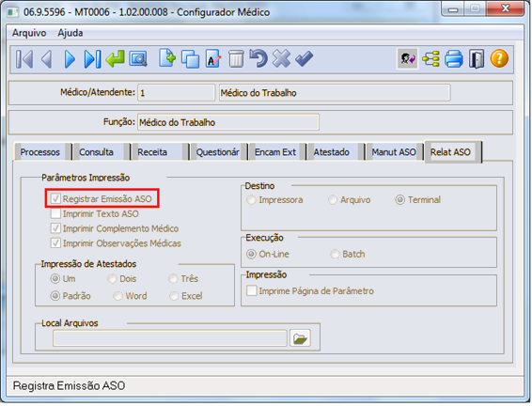Choose Excel format radio
Screen dimensions: 532x406
click(x=174, y=296)
